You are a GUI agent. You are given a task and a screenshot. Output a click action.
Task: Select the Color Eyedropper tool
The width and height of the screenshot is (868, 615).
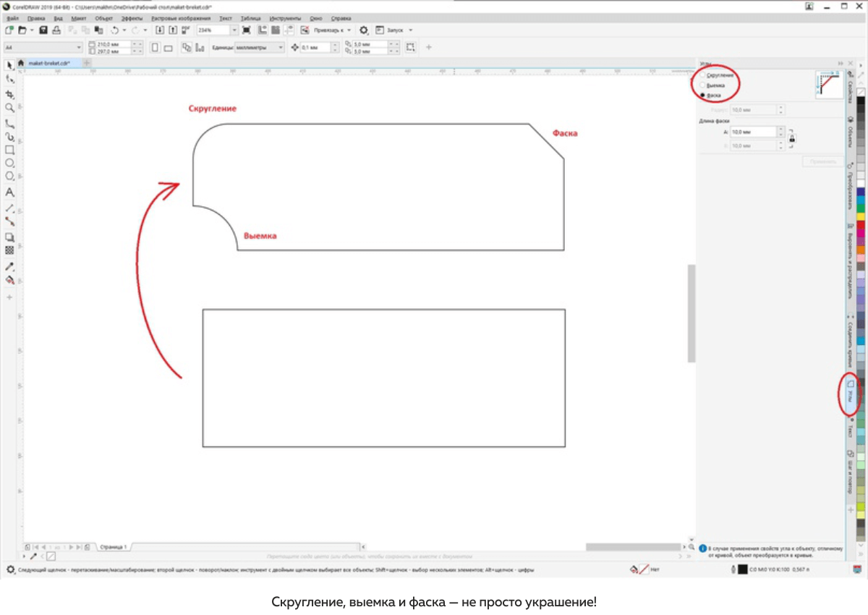tap(9, 266)
